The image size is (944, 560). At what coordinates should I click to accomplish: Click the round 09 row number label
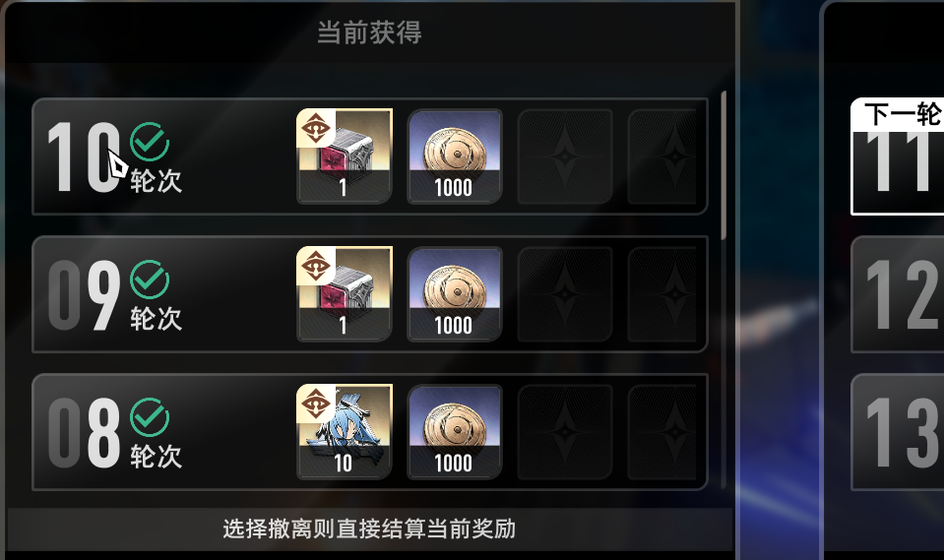(x=85, y=295)
